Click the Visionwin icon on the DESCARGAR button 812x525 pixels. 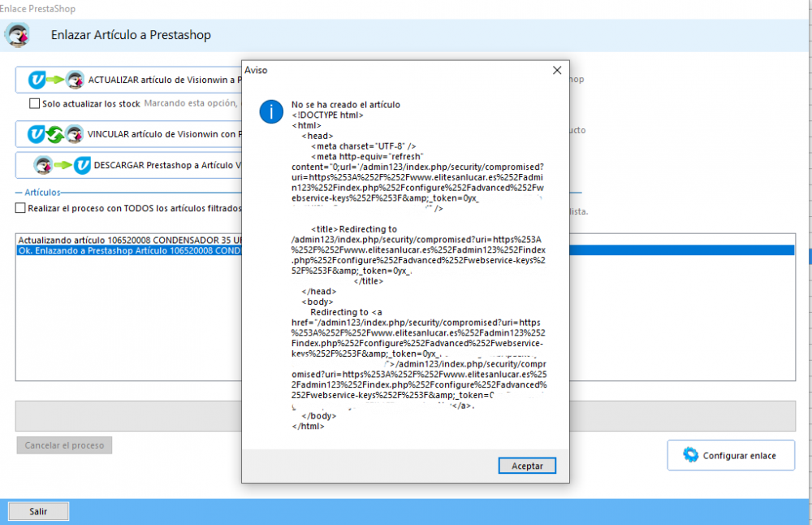82,165
